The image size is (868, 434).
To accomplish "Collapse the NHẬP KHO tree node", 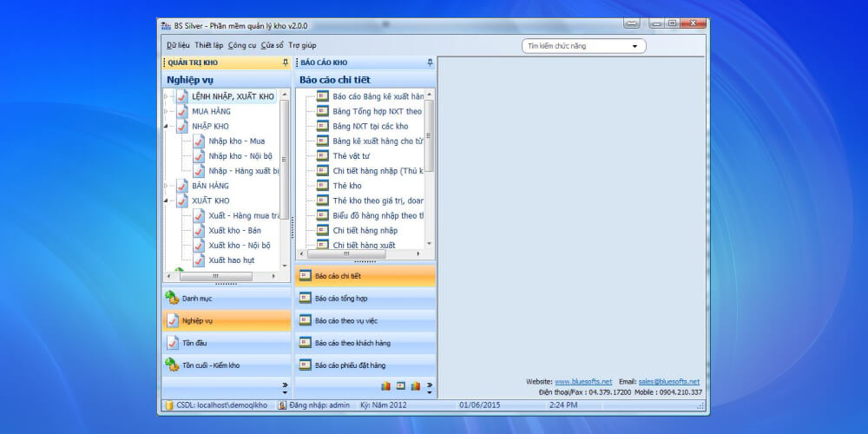I will [166, 126].
